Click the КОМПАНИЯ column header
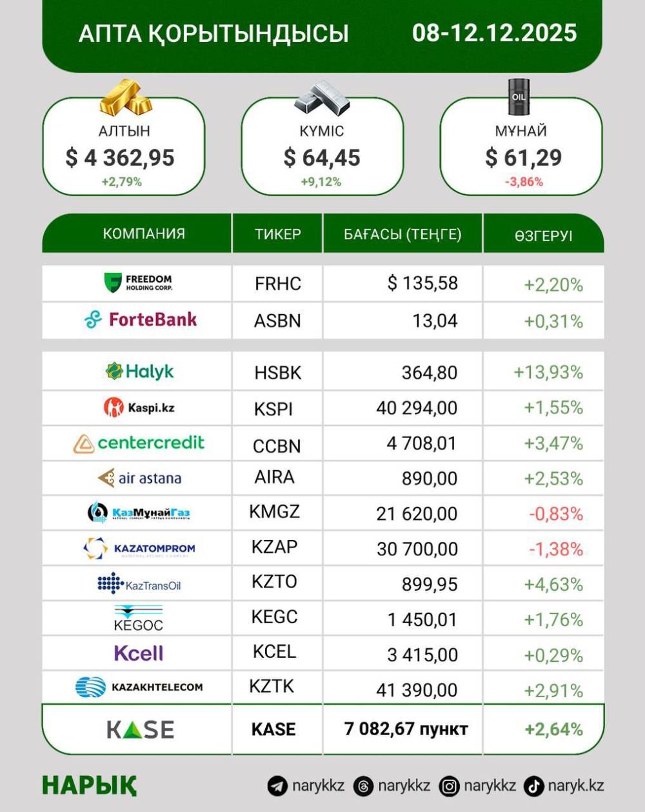Viewport: 645px width, 812px height. click(143, 233)
